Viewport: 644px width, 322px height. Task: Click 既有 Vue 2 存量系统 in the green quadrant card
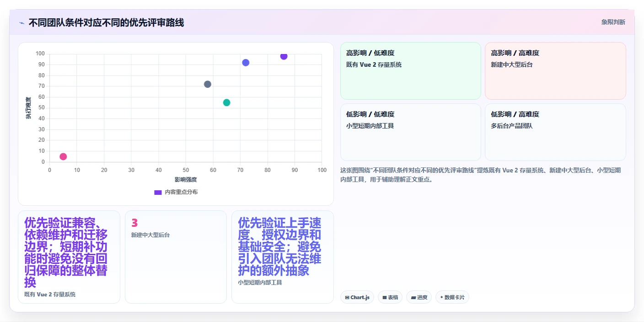click(x=374, y=64)
